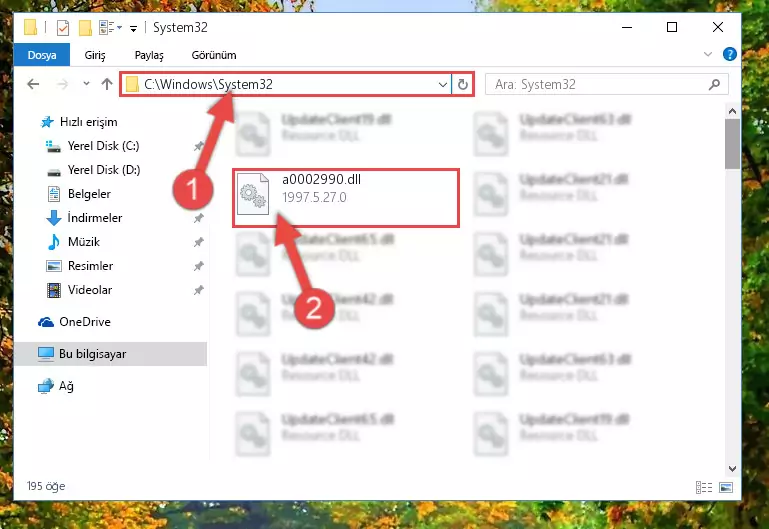Switch to large icons view in status bar
769x529 pixels.
click(x=726, y=487)
